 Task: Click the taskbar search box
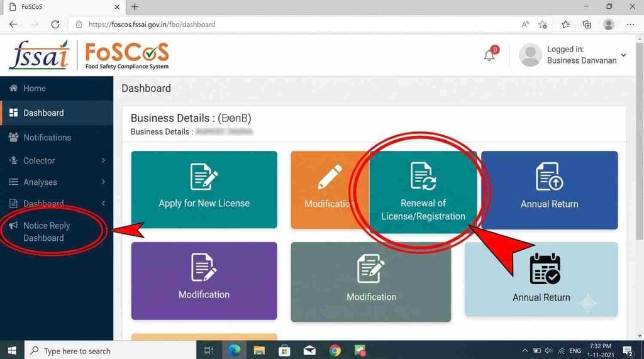110,350
